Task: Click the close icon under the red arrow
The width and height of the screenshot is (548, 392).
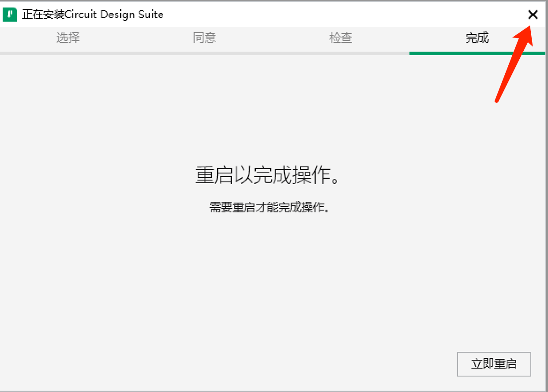Action: click(x=533, y=15)
